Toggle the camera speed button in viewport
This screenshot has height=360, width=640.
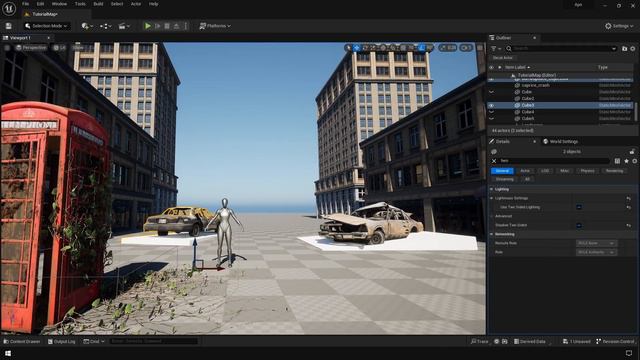point(466,48)
